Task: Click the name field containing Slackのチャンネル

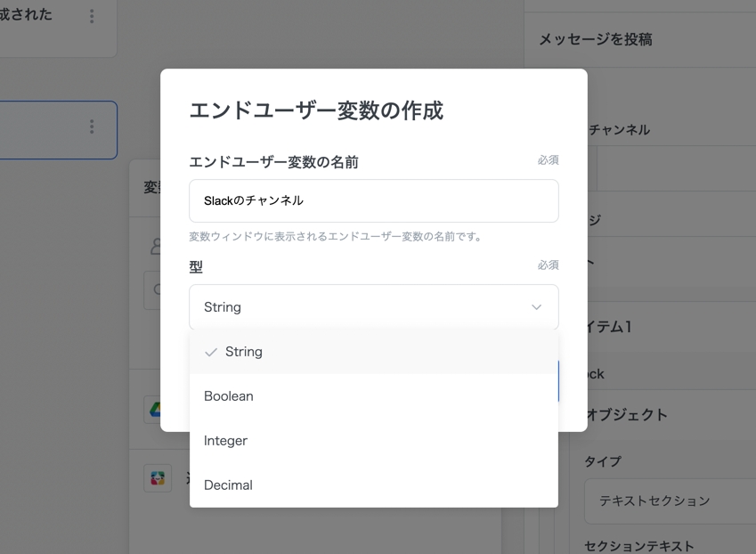Action: (373, 201)
